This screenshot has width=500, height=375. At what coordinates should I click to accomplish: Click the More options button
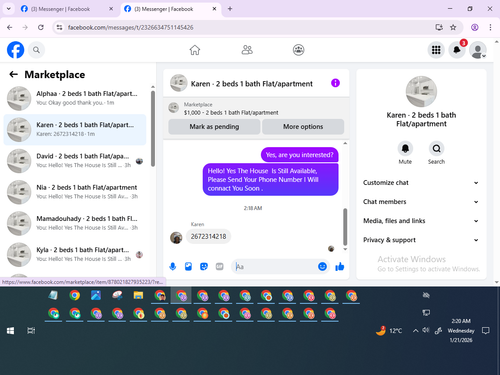point(303,127)
